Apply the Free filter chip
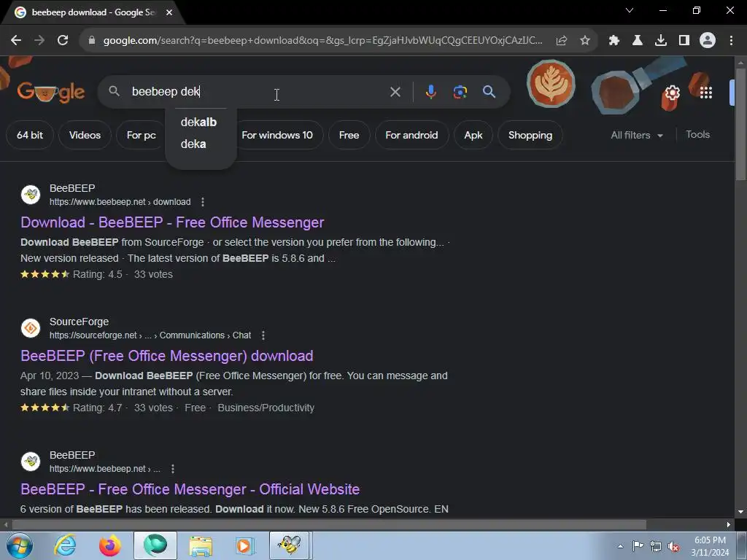747x560 pixels. 349,135
